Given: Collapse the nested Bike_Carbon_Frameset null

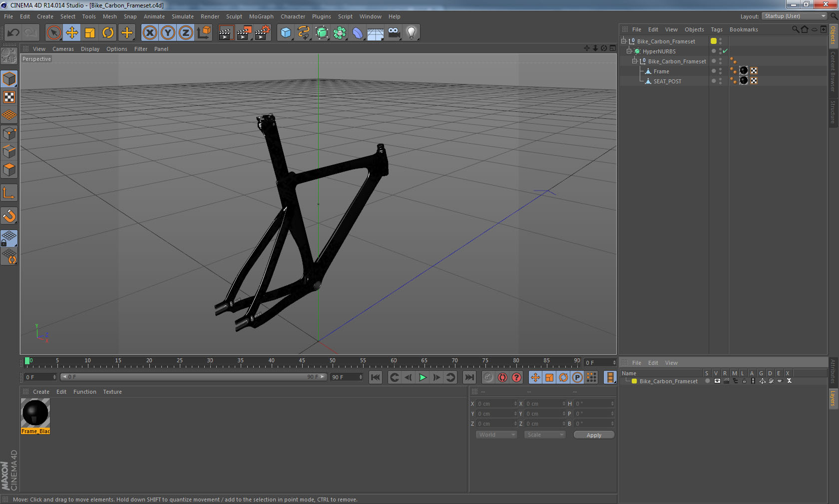Looking at the screenshot, I should (635, 61).
